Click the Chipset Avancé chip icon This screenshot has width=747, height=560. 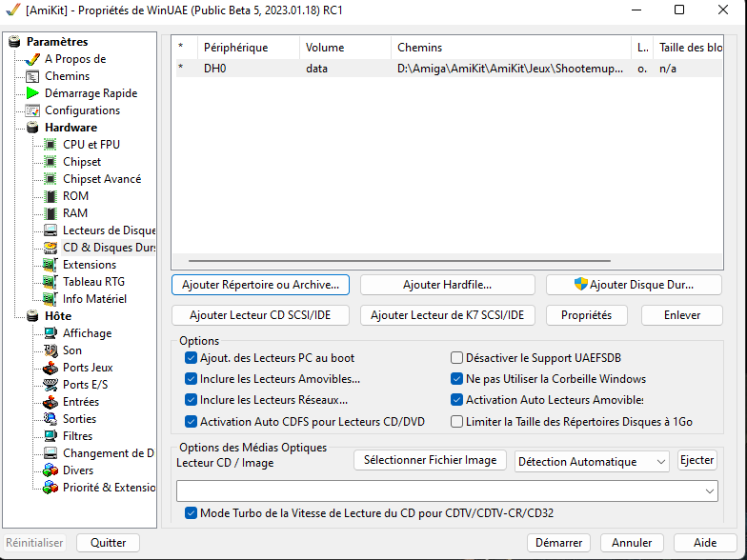pyautogui.click(x=50, y=179)
